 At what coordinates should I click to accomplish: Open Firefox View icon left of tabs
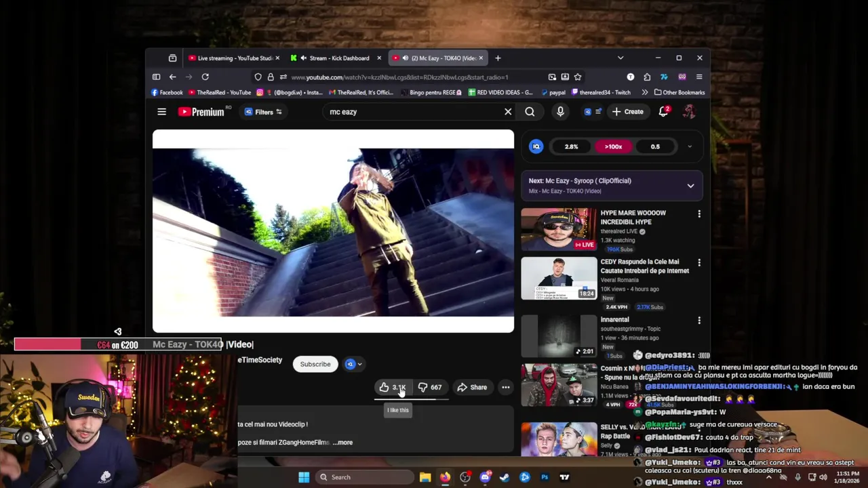point(172,58)
